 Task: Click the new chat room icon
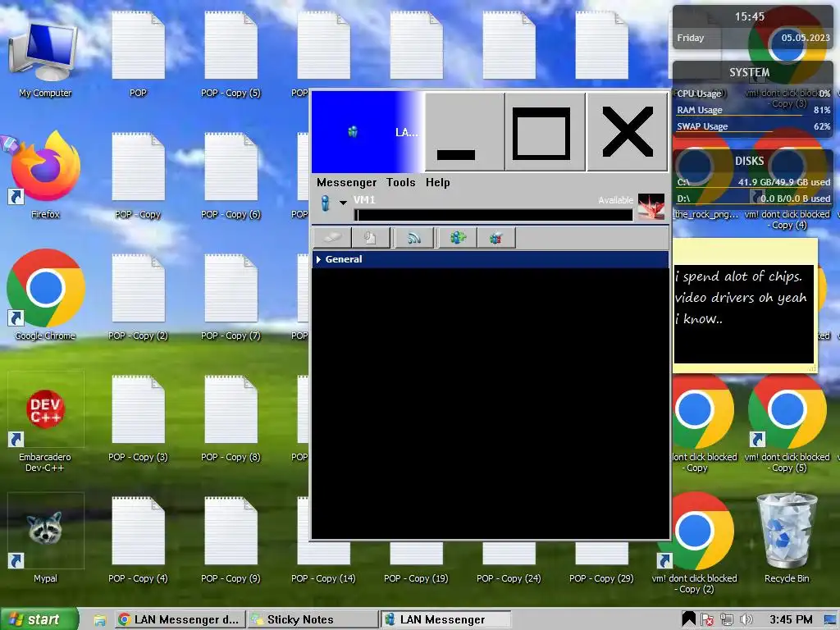(458, 237)
